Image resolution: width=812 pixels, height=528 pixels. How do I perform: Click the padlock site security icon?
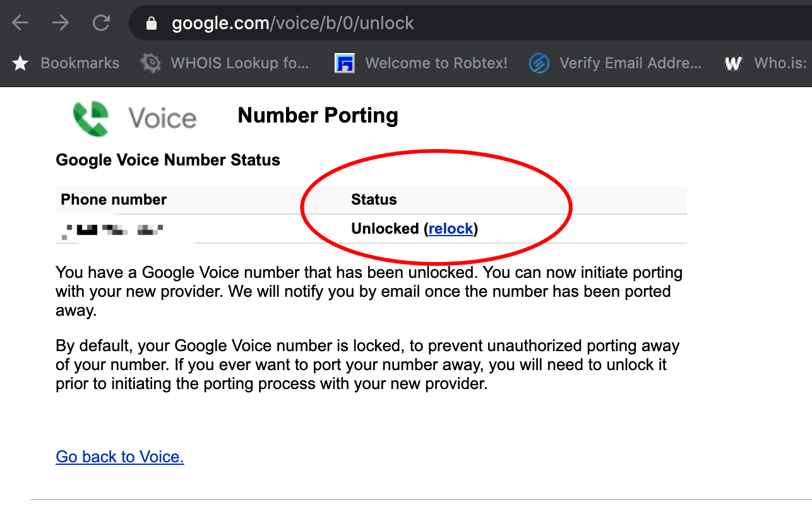coord(151,23)
